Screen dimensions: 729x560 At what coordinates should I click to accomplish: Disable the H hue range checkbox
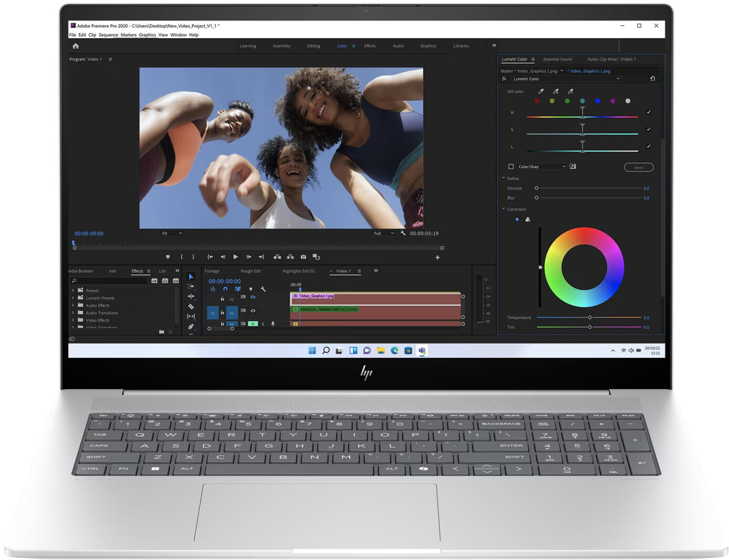pyautogui.click(x=648, y=112)
